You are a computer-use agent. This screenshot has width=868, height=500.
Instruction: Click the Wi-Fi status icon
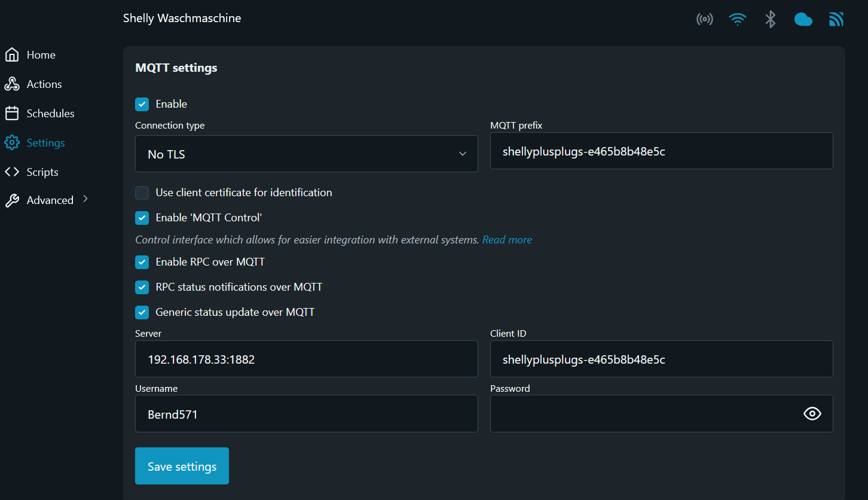(x=738, y=19)
